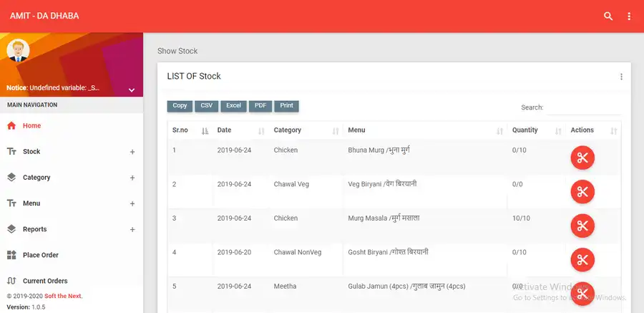The width and height of the screenshot is (644, 313).
Task: Go to Home in main navigation
Action: pyautogui.click(x=31, y=126)
